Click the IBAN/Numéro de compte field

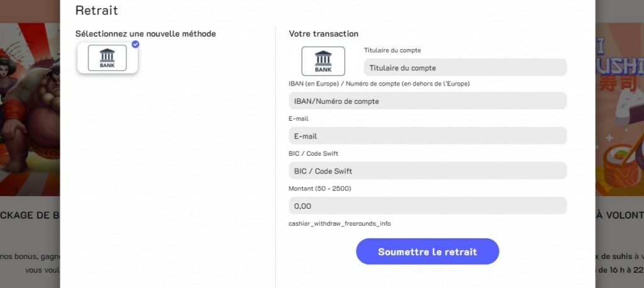(x=428, y=101)
